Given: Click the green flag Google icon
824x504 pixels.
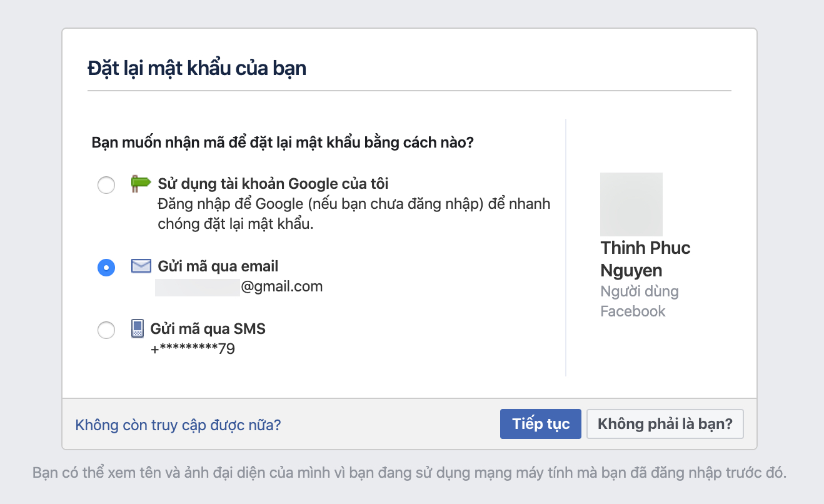Looking at the screenshot, I should [141, 183].
